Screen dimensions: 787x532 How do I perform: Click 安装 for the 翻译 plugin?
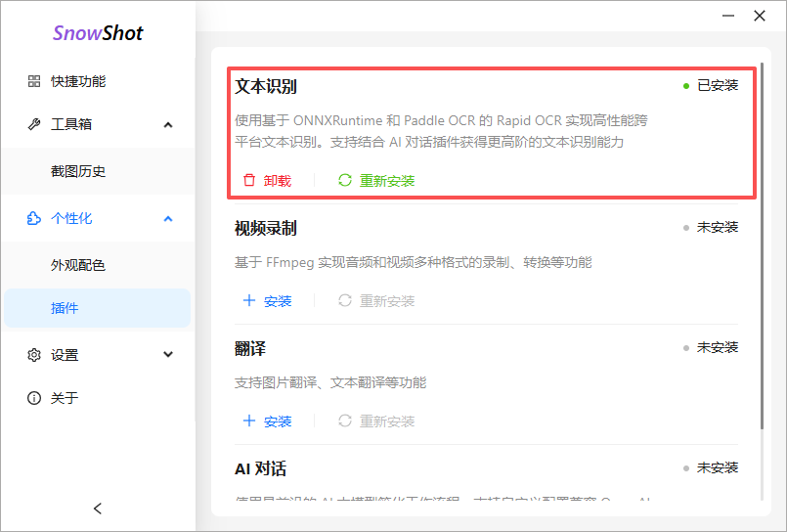278,421
